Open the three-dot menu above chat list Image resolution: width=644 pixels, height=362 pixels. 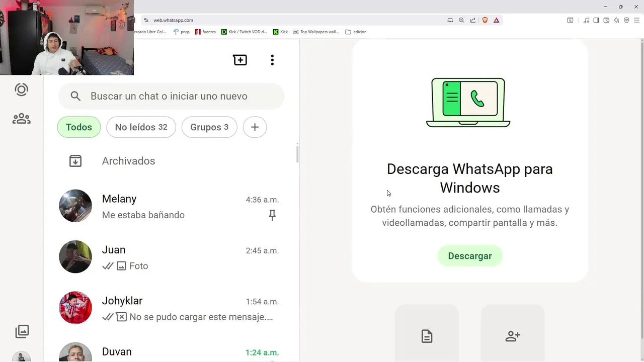[x=272, y=60]
